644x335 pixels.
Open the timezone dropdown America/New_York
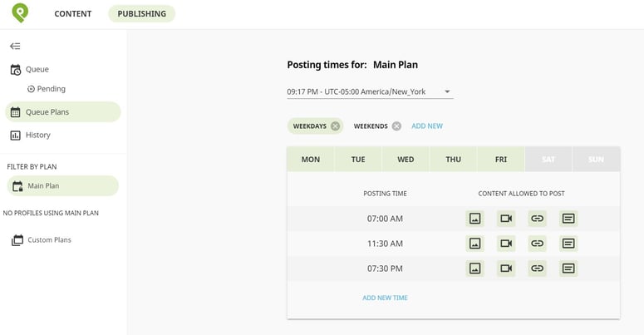(370, 91)
